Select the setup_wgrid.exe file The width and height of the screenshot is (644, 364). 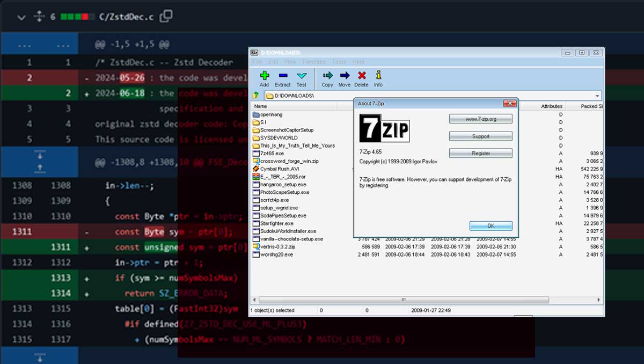(279, 208)
